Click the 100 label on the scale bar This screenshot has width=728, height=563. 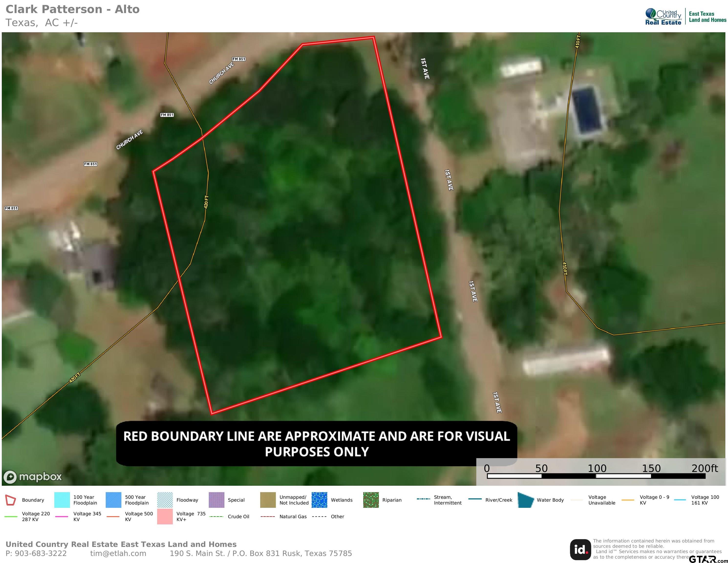597,468
